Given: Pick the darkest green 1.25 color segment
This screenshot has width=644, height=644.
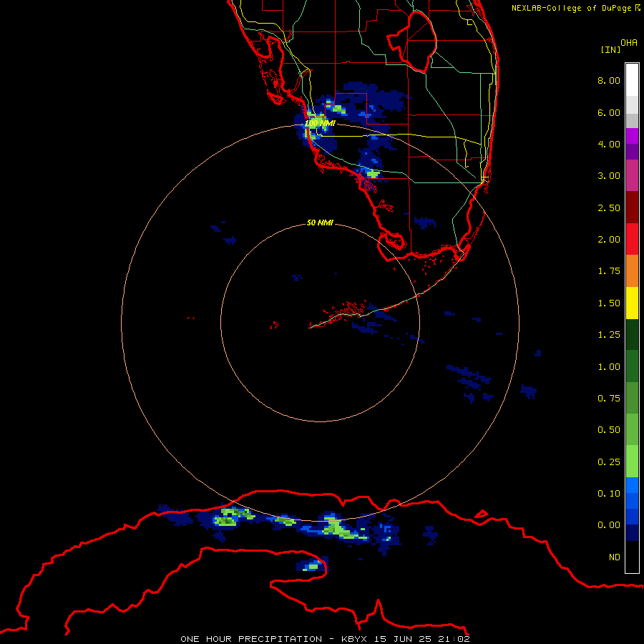Looking at the screenshot, I should [x=632, y=335].
